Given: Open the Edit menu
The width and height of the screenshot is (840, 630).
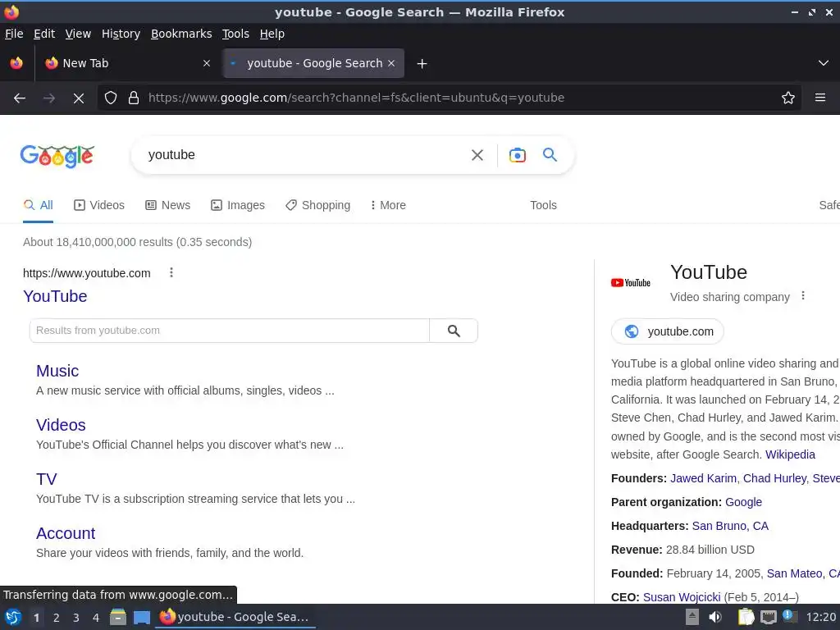Looking at the screenshot, I should [x=44, y=34].
